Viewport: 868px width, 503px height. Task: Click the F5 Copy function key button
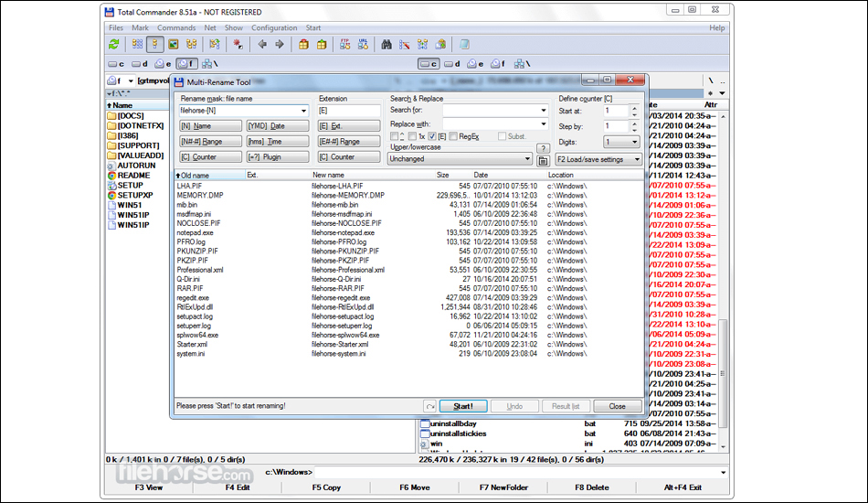(326, 487)
